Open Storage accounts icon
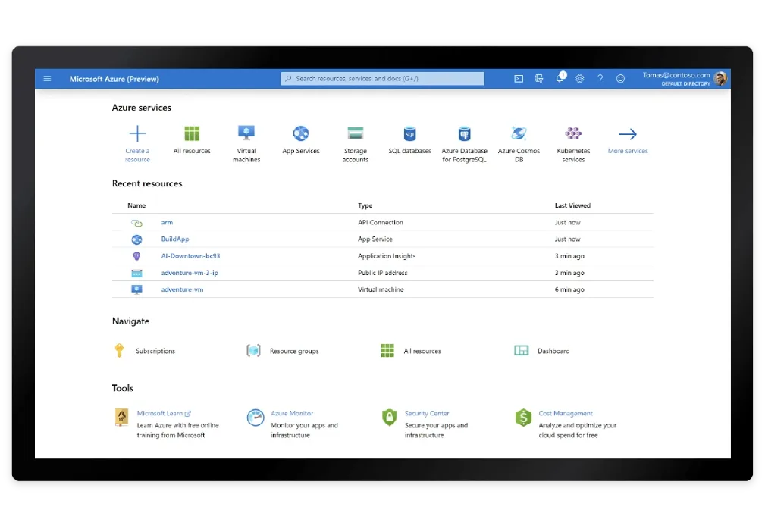 [x=355, y=133]
